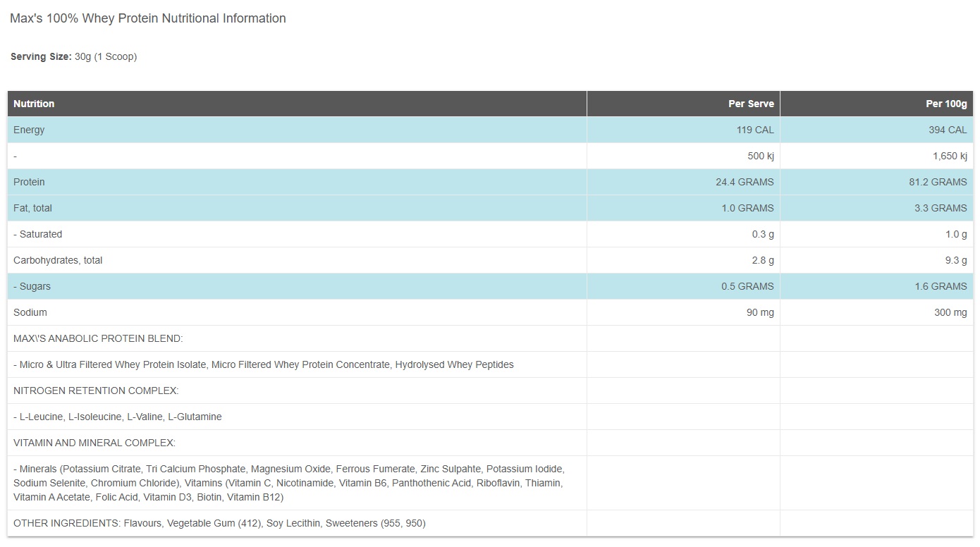Viewport: 980px width, 547px height.
Task: Click the 'L-Leucine, L-Isoleucine, L-Valine, L-Glutamine' line
Action: tap(118, 417)
